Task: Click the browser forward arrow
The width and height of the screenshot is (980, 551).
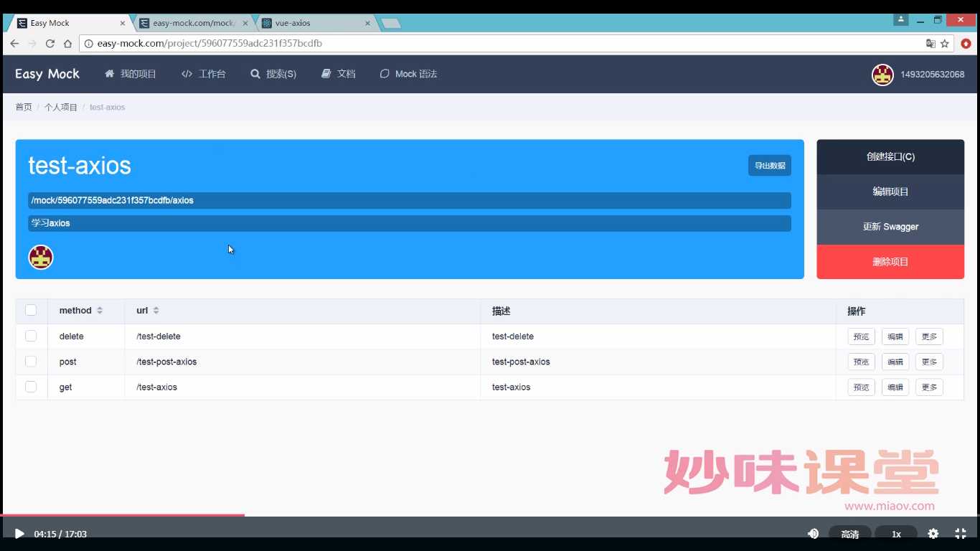Action: pyautogui.click(x=32, y=44)
